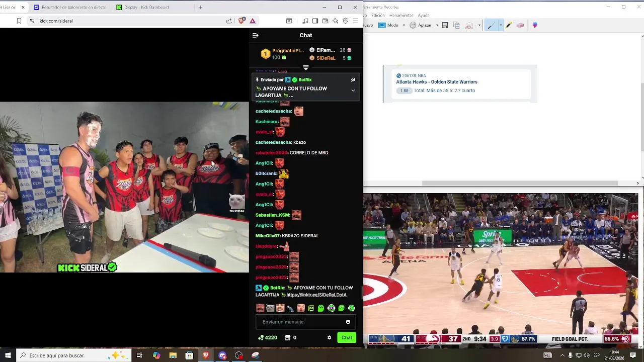The image size is (644, 362).
Task: Click Windows Start button
Action: [x=8, y=355]
